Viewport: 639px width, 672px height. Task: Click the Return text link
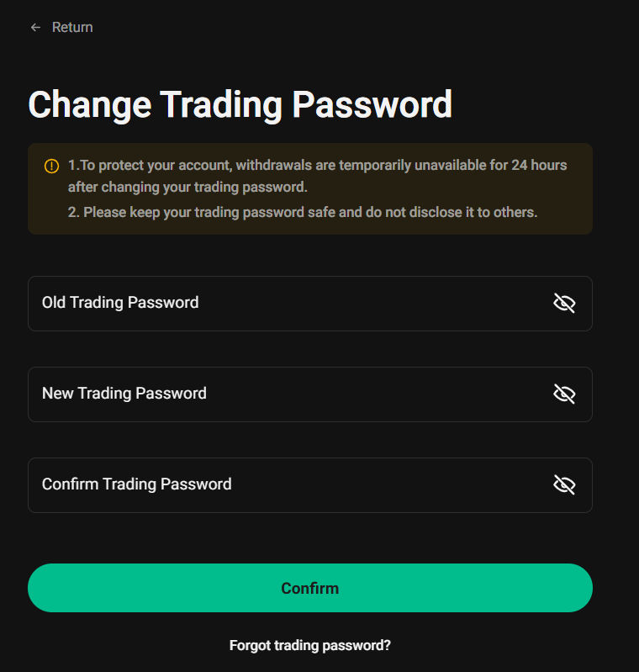[72, 28]
